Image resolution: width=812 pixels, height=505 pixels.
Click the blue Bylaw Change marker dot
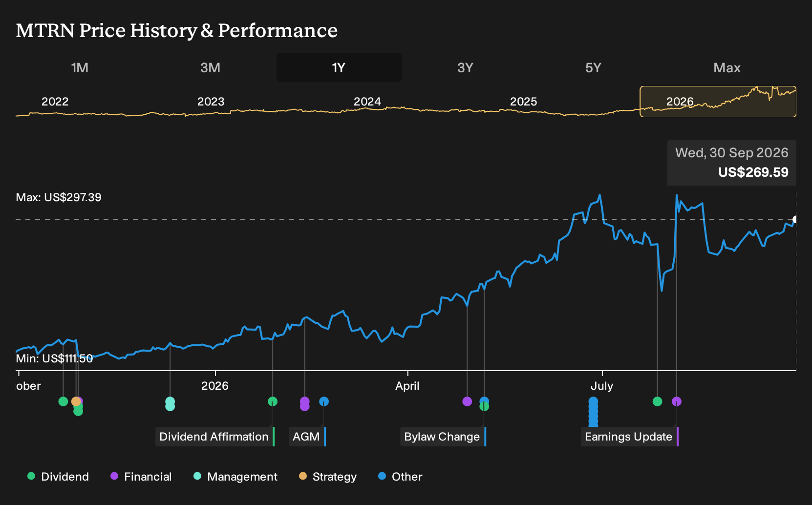click(x=484, y=401)
